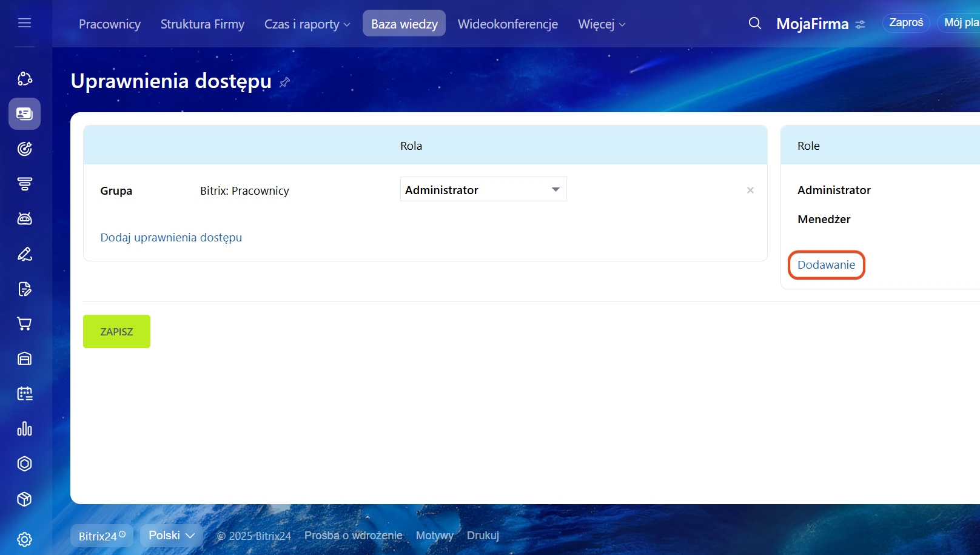Go to the Wideokonferencje tab
The image size is (980, 555).
click(508, 24)
